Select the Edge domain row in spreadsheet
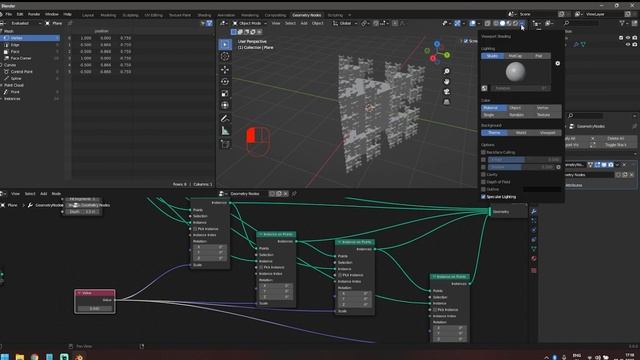This screenshot has width=640, height=360. pyautogui.click(x=29, y=45)
